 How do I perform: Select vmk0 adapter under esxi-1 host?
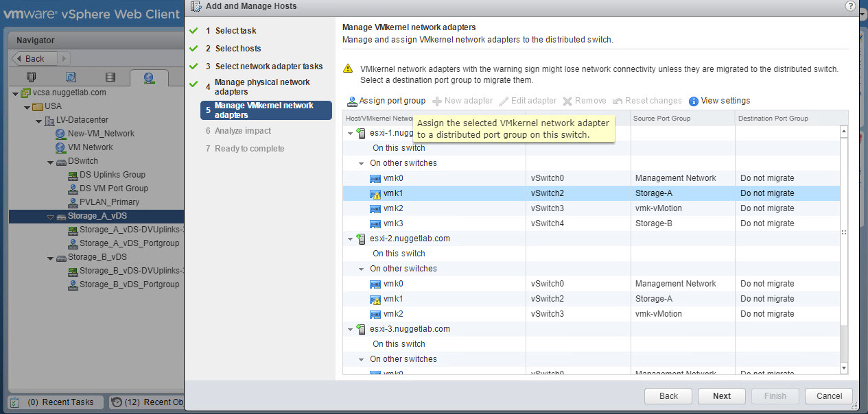392,178
